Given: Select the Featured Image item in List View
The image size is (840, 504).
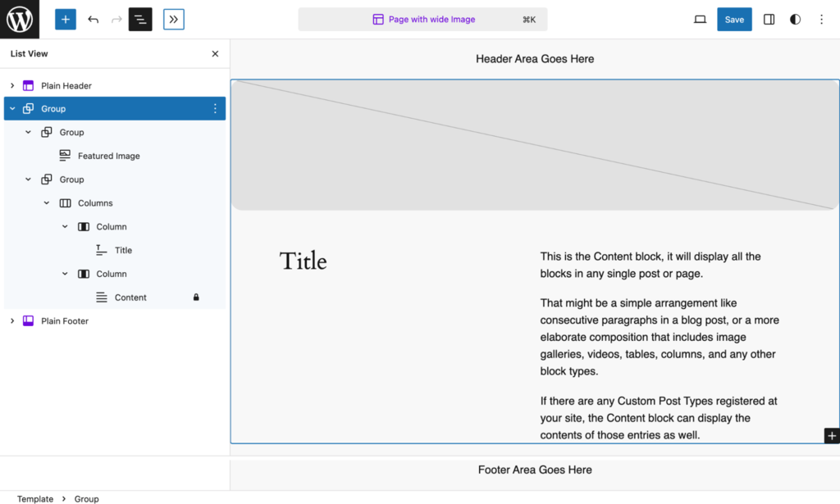Looking at the screenshot, I should pos(108,156).
